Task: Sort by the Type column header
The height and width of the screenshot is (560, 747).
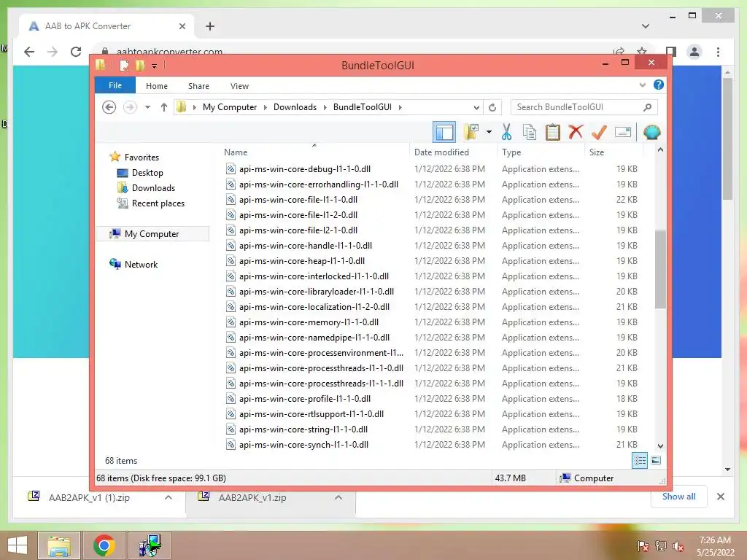Action: pyautogui.click(x=511, y=152)
